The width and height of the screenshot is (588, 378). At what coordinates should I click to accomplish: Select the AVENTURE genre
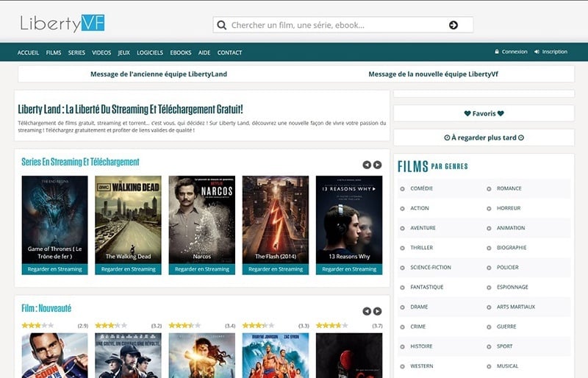click(423, 228)
